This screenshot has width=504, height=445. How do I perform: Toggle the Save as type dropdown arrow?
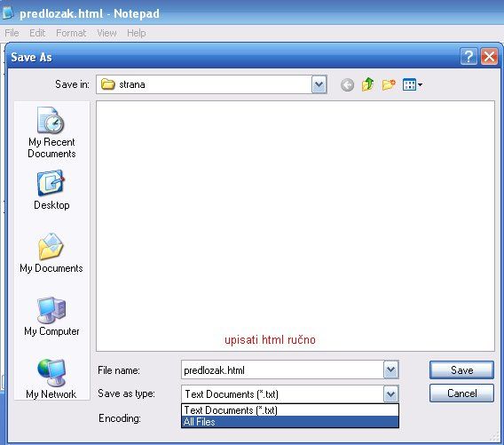pyautogui.click(x=390, y=393)
